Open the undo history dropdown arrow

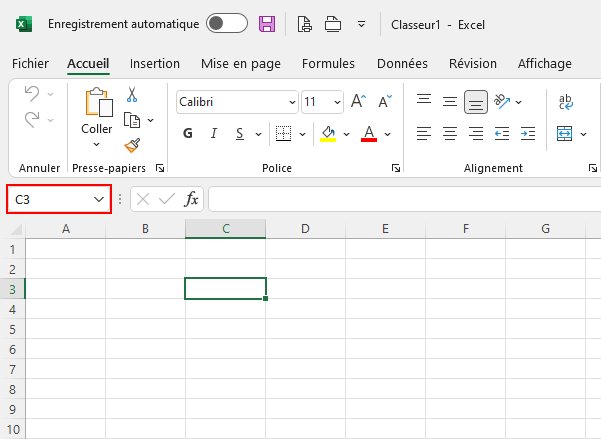[x=51, y=94]
